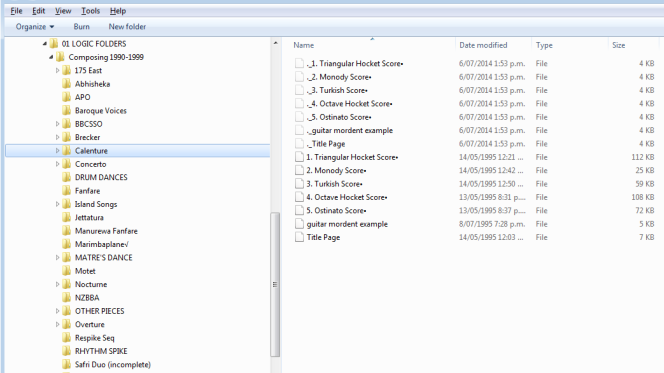Viewport: 664px width, 373px height.
Task: Click the file icon of 4. Octave Hocket Score
Action: [x=299, y=197]
